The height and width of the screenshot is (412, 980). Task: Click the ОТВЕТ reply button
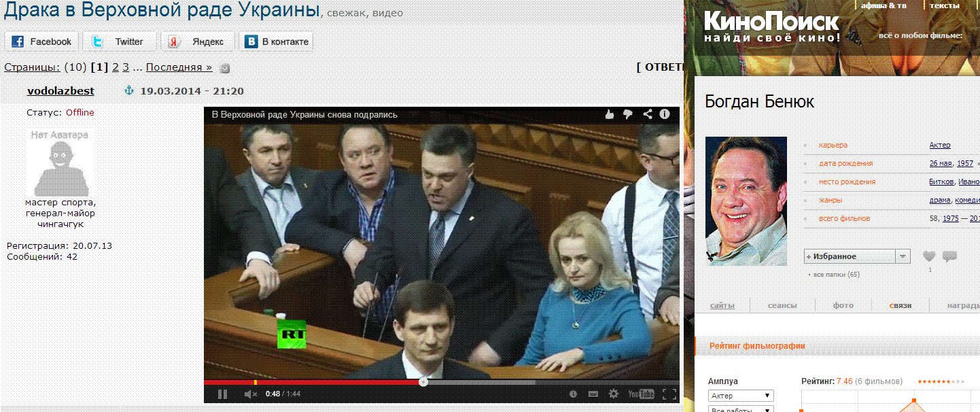click(x=660, y=67)
